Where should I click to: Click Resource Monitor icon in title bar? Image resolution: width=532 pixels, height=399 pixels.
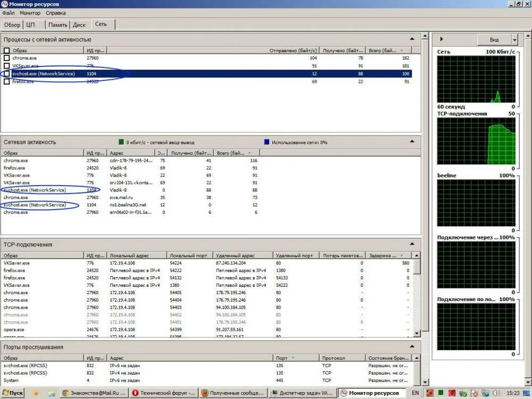[5, 4]
